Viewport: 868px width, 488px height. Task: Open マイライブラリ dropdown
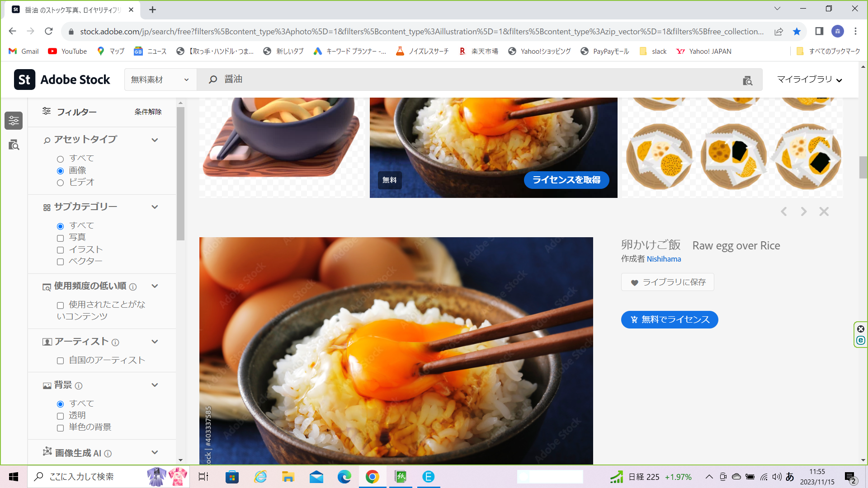(810, 80)
